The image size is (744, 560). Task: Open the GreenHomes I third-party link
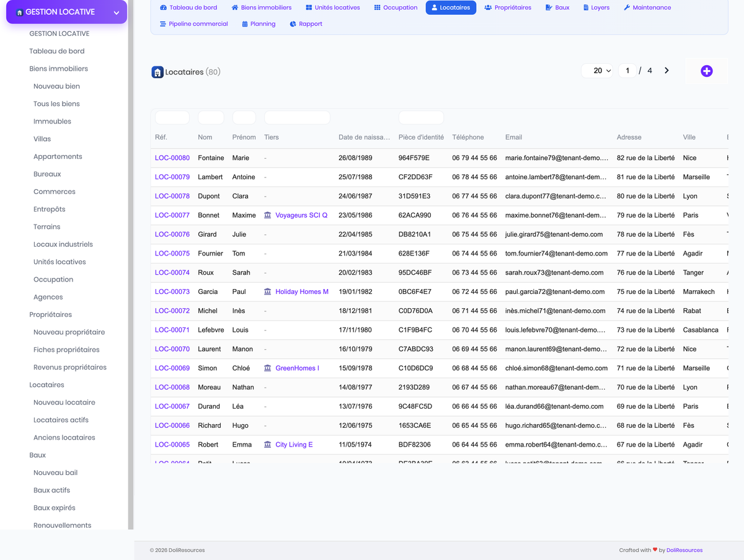point(297,368)
